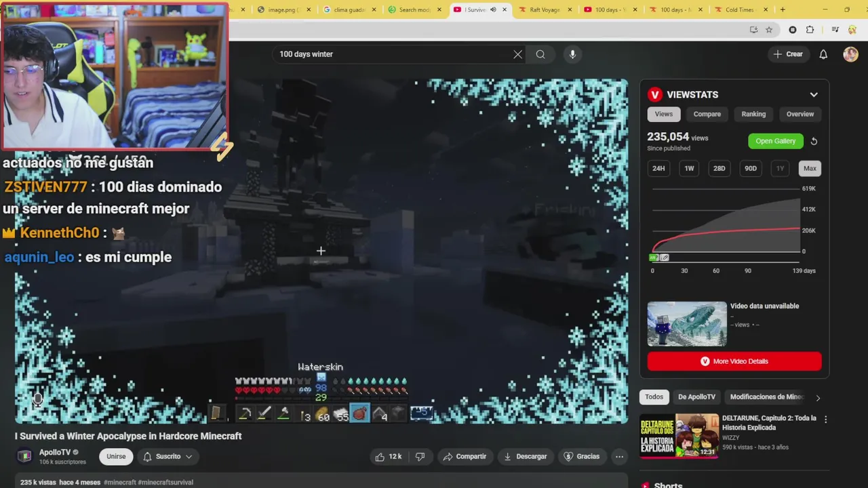Switch to ViewStats Compare tab
This screenshot has width=868, height=488.
coord(707,114)
